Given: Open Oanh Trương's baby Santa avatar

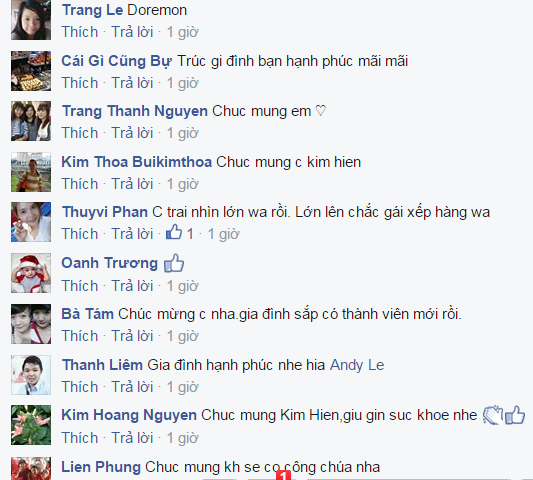Looking at the screenshot, I should 31,273.
